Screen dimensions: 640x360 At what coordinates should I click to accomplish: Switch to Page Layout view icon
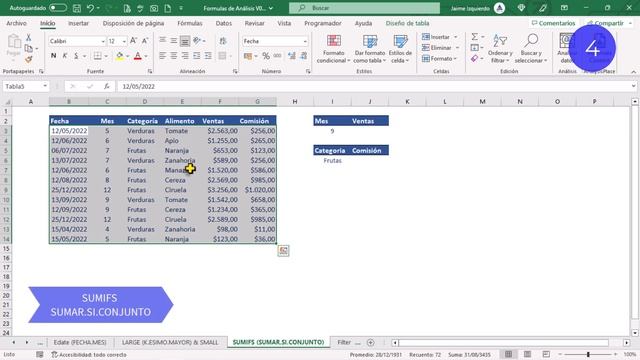click(527, 354)
